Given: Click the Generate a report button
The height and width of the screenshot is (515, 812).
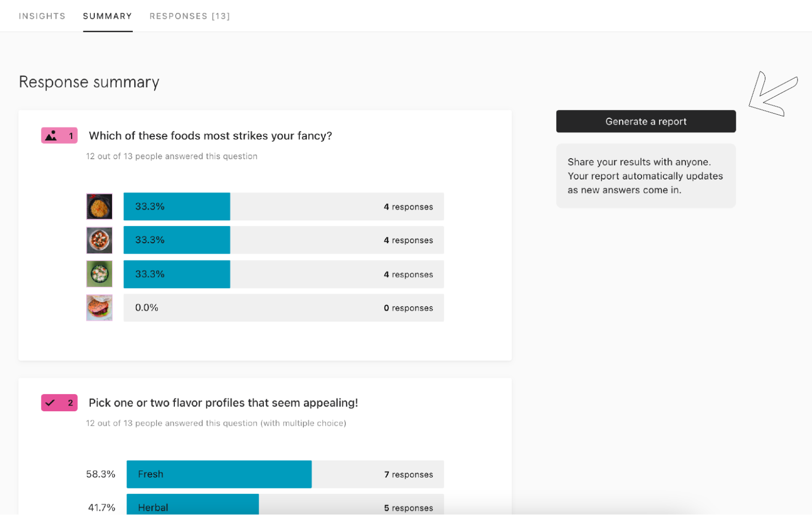Looking at the screenshot, I should (645, 121).
